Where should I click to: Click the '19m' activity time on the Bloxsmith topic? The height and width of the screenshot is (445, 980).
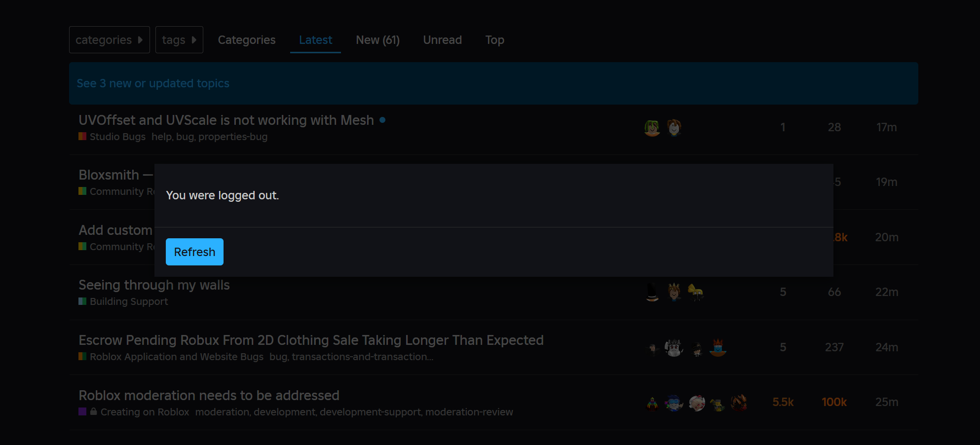point(887,182)
